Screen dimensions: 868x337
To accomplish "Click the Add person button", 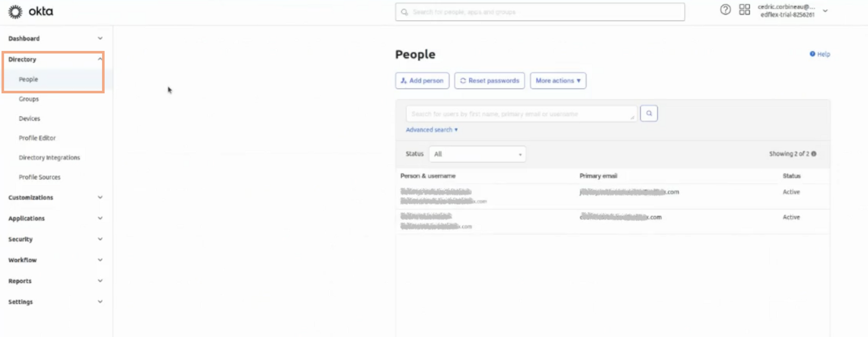I will point(422,81).
